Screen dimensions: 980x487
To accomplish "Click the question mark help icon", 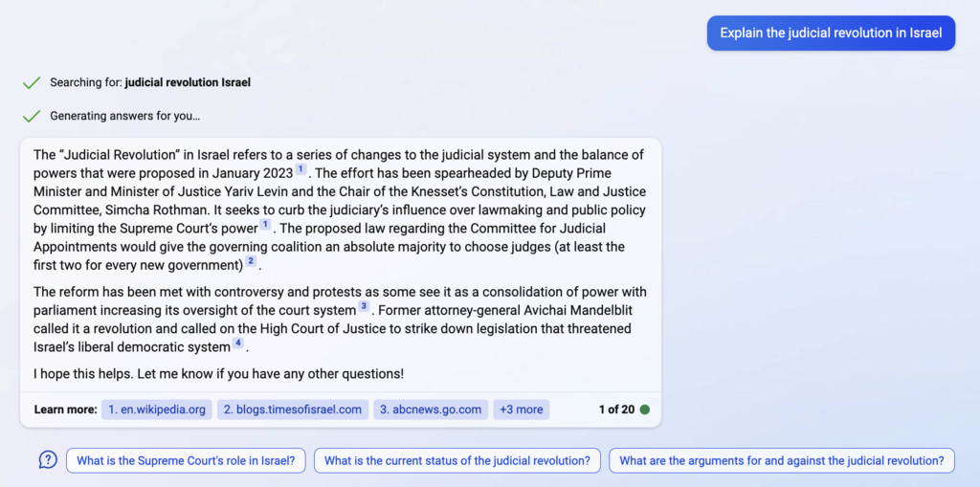I will click(48, 460).
